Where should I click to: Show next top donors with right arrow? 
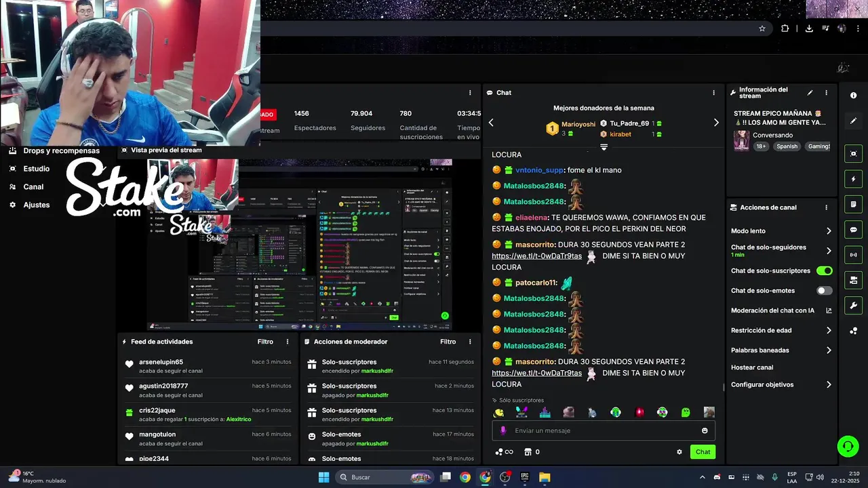[x=716, y=123]
